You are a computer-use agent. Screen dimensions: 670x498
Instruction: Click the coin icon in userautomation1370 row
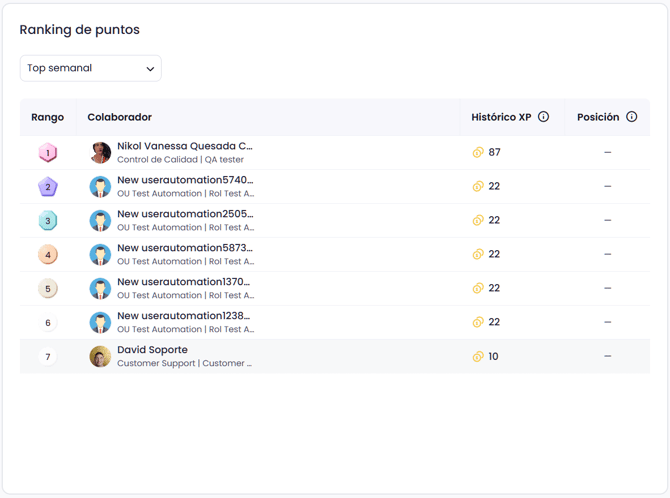478,288
